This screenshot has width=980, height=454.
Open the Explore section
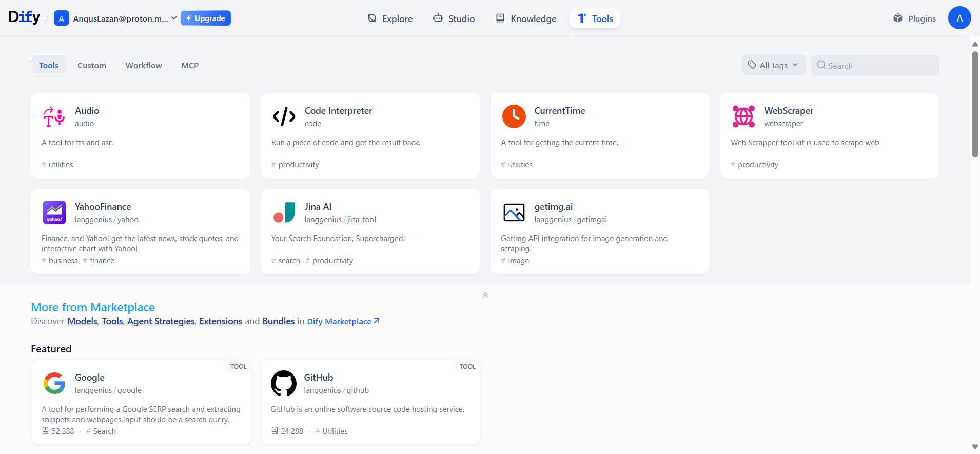tap(390, 18)
